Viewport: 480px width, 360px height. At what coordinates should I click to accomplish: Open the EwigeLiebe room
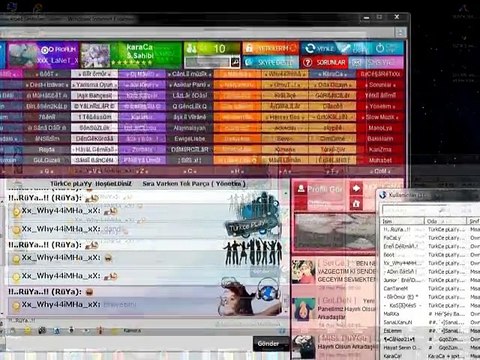click(189, 139)
